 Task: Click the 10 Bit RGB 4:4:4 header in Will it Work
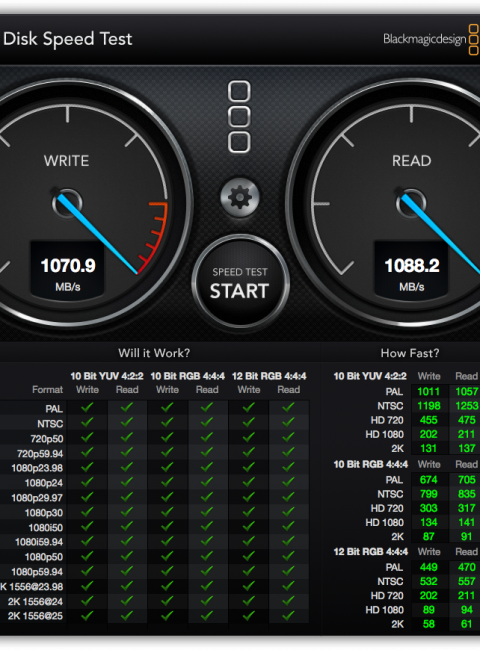pos(187,376)
